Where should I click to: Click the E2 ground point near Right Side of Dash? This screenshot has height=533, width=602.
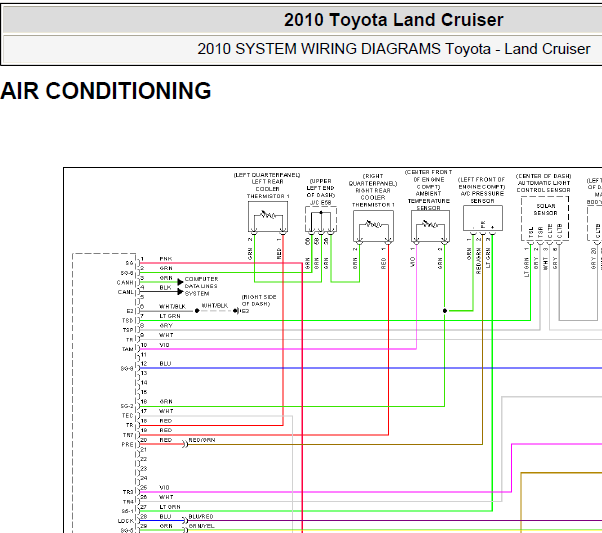coord(236,311)
